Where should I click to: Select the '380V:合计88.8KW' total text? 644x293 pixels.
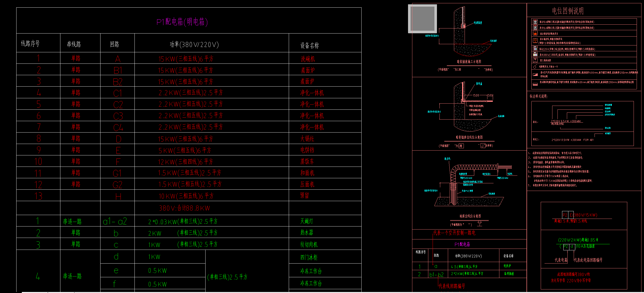click(184, 208)
